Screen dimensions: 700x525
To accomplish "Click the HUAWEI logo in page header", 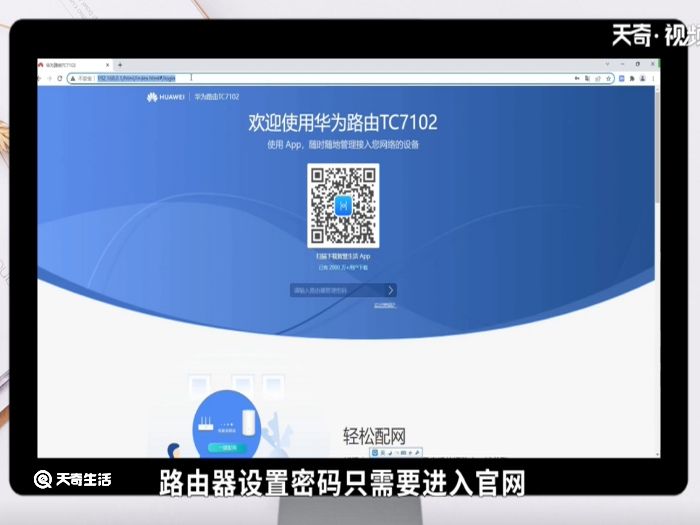I will [x=165, y=97].
